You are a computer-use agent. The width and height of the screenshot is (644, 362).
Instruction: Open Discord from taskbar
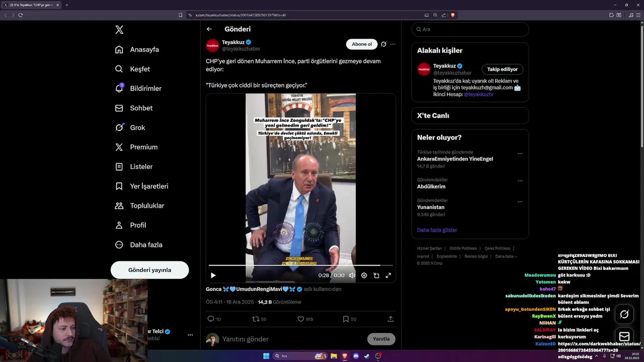(x=356, y=356)
